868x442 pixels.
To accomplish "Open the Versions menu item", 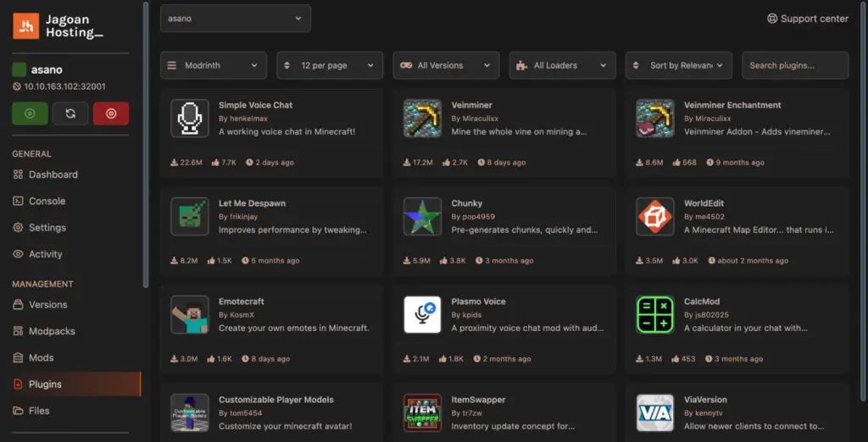I will pos(48,305).
